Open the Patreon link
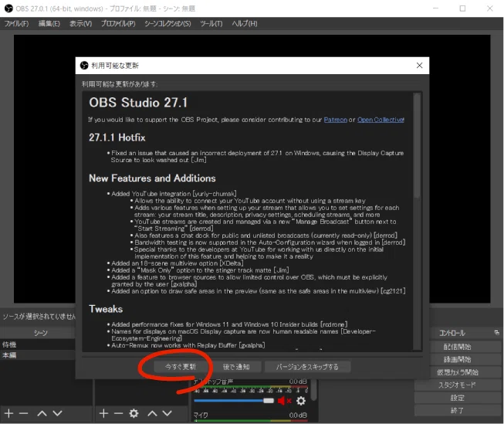Screen dimensions: 504x424 tap(335, 120)
